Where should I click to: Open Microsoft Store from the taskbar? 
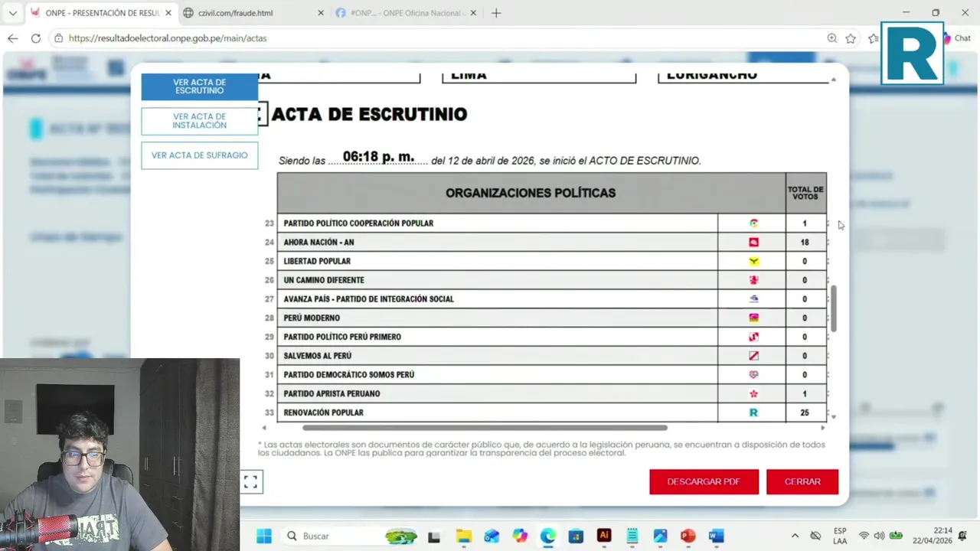pos(576,536)
